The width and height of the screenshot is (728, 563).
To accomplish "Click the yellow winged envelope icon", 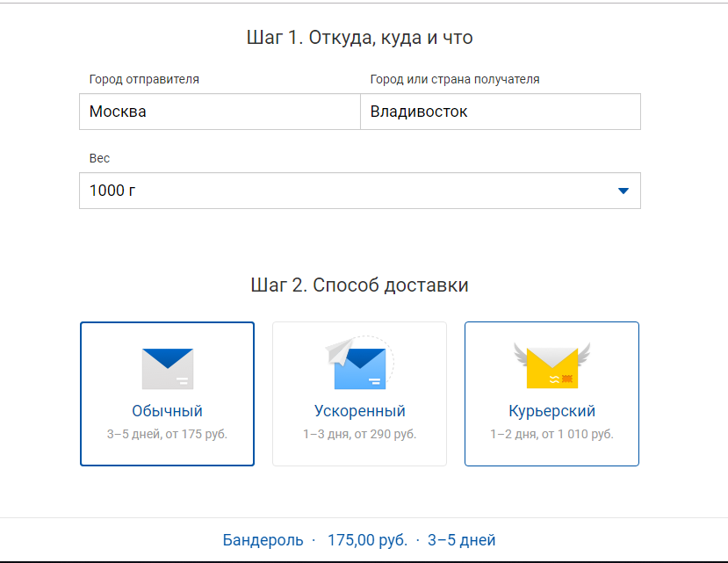I will click(552, 365).
